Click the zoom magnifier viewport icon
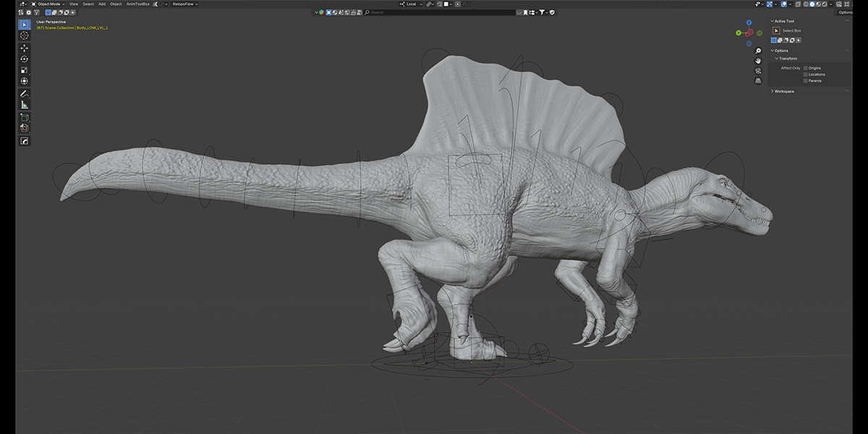 coord(758,51)
